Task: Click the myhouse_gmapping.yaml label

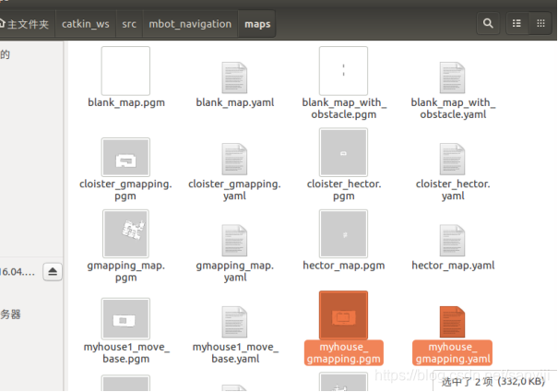Action: pyautogui.click(x=453, y=353)
